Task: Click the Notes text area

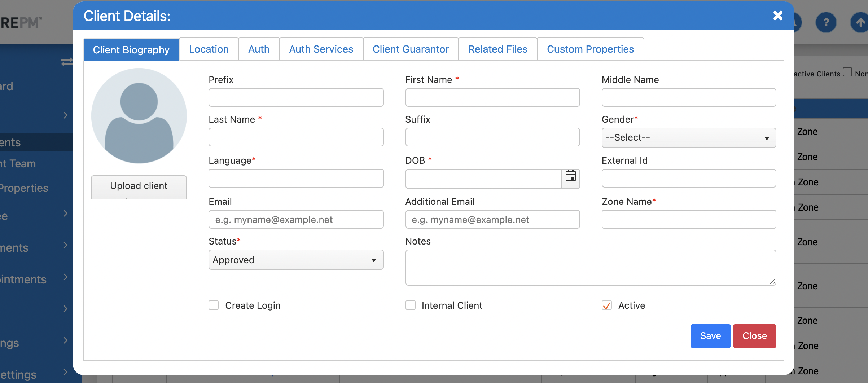Action: click(591, 268)
